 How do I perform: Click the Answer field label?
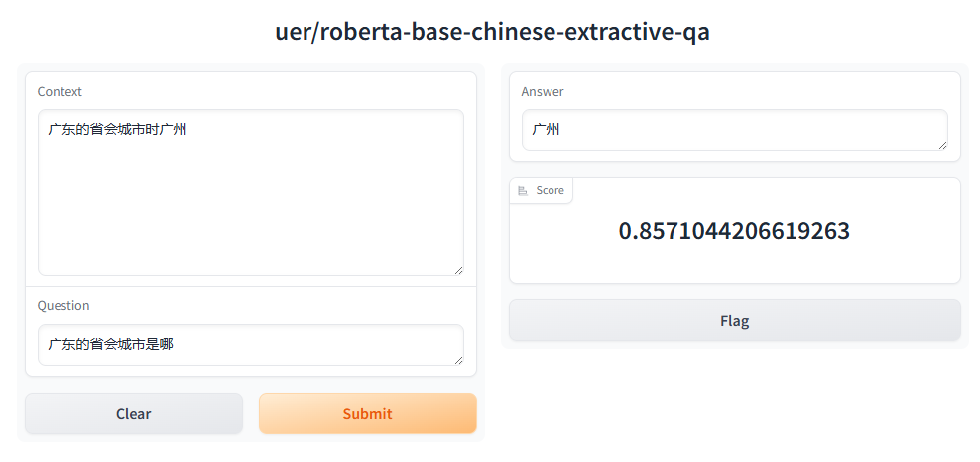point(543,92)
